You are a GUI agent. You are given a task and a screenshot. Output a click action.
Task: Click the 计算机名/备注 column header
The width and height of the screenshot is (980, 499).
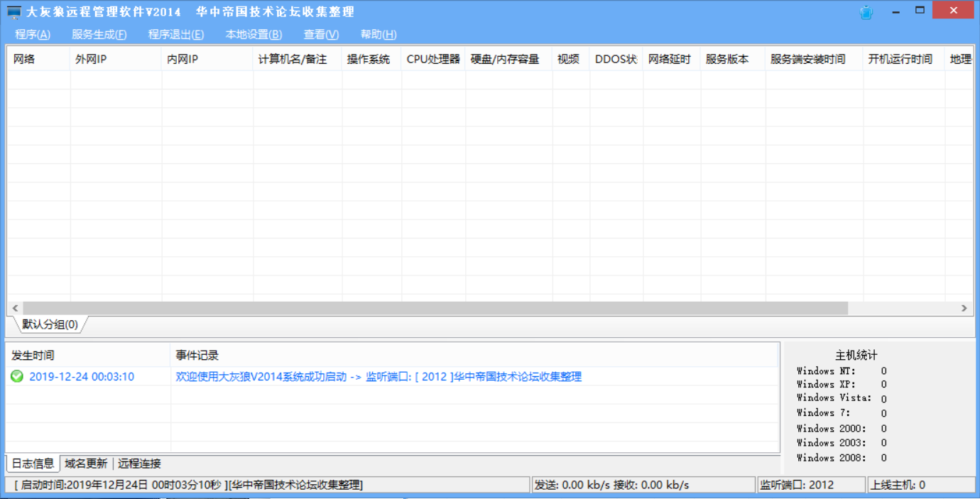[x=298, y=59]
